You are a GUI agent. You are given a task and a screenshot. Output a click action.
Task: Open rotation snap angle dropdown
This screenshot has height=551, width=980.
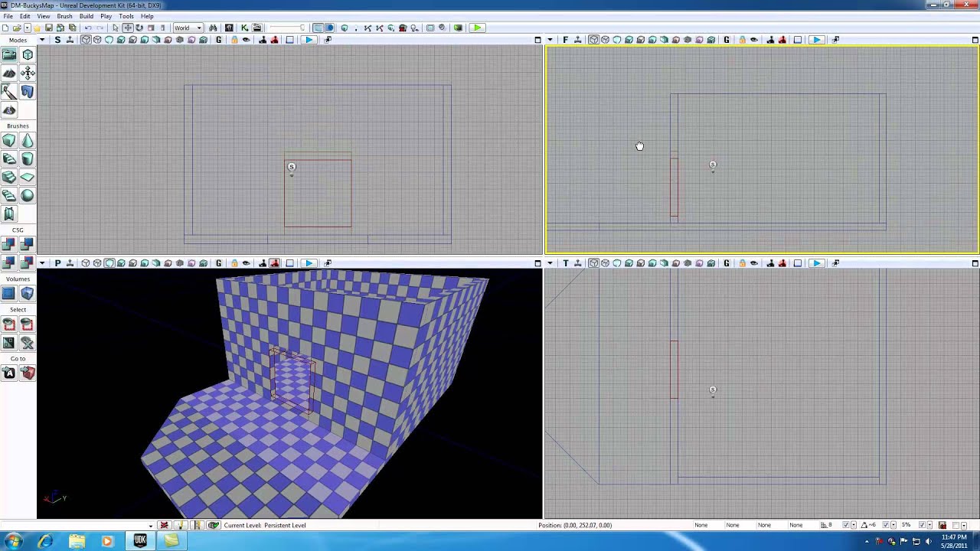click(x=894, y=525)
